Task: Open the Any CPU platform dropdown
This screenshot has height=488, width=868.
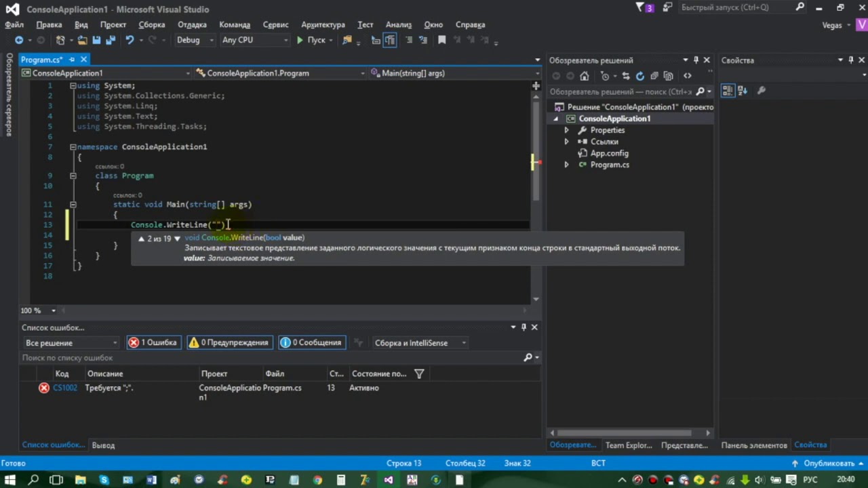Action: (254, 40)
